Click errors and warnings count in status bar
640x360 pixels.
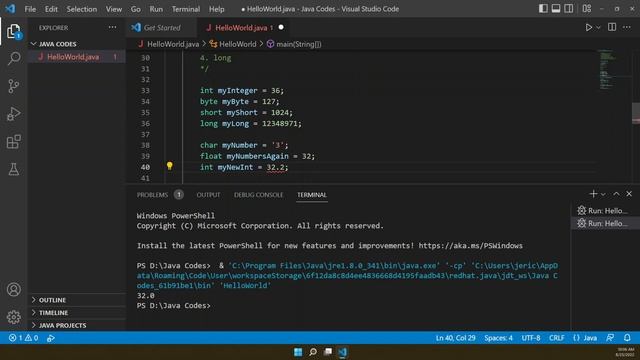[x=23, y=338]
